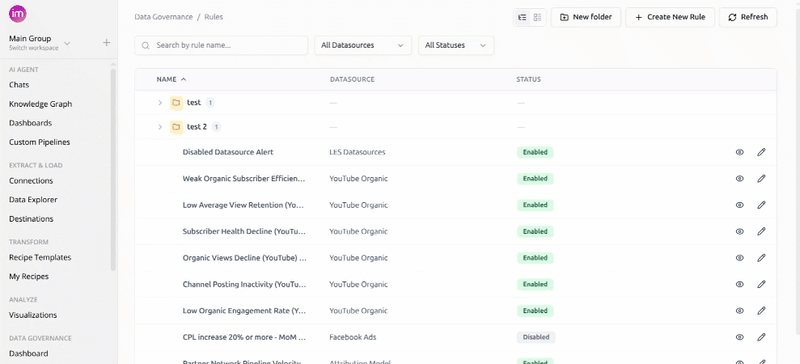Open Disabled Datasource Alert rule name
The image size is (800, 364).
(x=228, y=152)
